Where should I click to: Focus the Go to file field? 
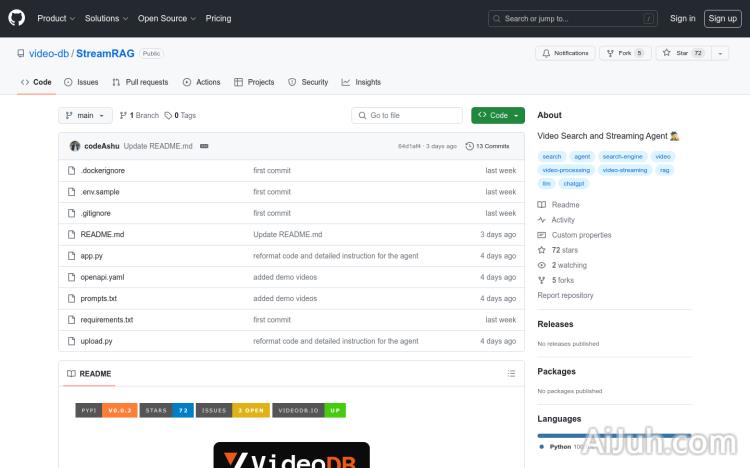[x=407, y=116]
